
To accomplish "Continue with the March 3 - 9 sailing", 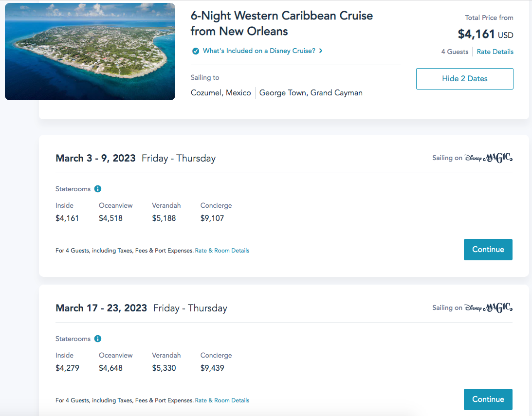I will [488, 250].
